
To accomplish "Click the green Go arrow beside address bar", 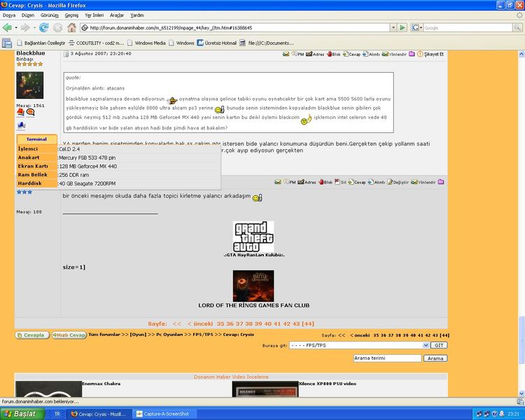I will tap(402, 27).
